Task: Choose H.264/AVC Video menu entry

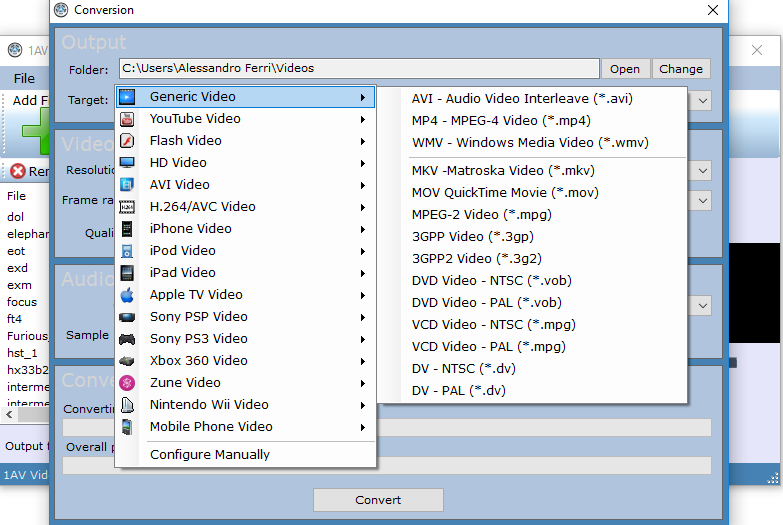Action: pyautogui.click(x=245, y=207)
